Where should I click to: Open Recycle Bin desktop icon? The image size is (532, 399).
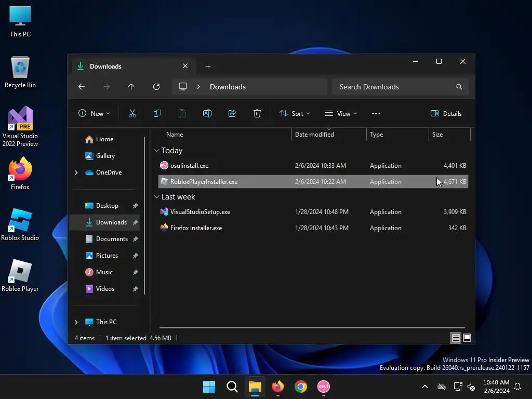(20, 72)
